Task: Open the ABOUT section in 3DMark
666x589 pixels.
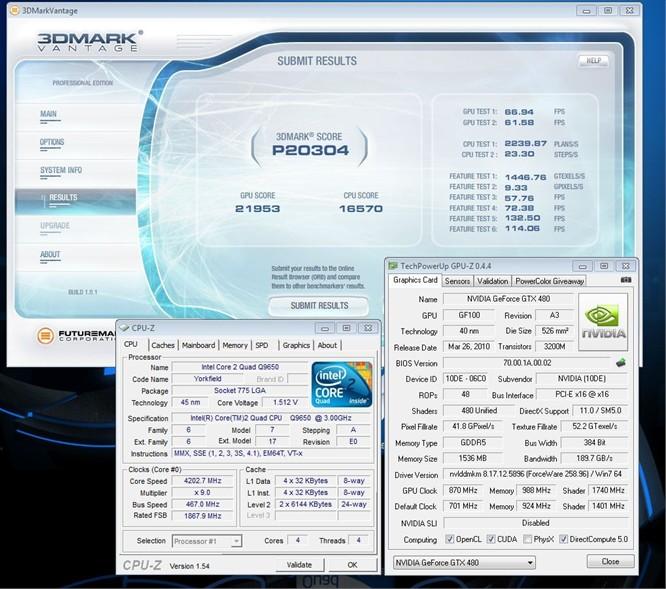Action: 50,254
